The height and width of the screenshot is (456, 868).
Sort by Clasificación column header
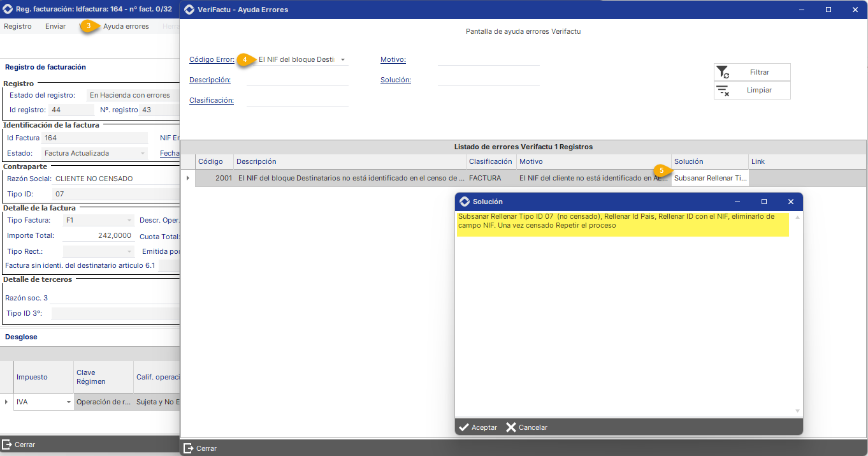pos(491,161)
